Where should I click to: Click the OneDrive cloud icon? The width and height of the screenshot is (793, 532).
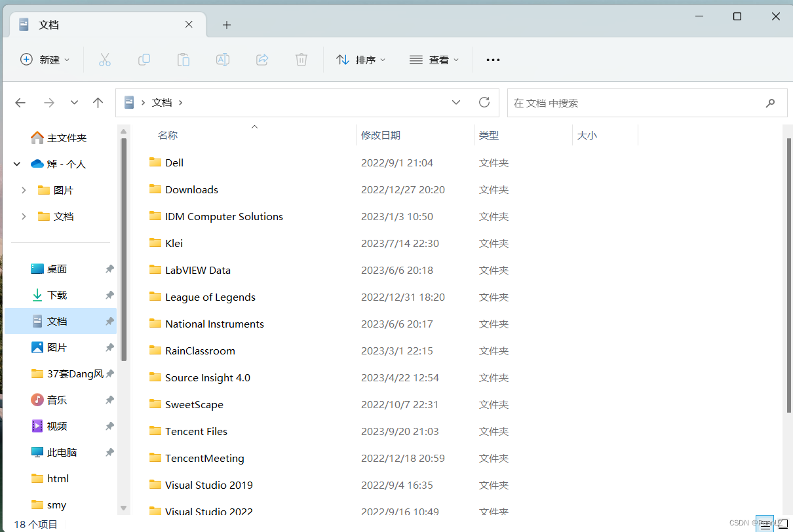coord(37,164)
